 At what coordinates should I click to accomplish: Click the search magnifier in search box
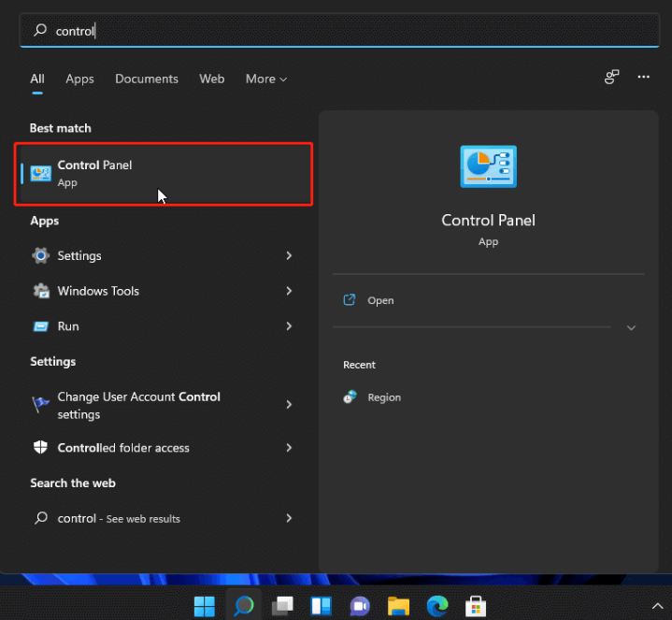tap(40, 30)
